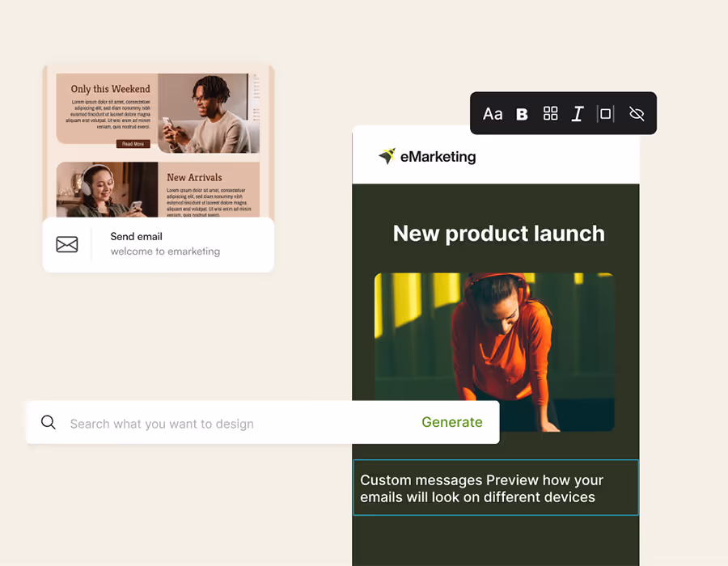Select the New product launch heading
Viewport: 728px width, 566px height.
498,234
